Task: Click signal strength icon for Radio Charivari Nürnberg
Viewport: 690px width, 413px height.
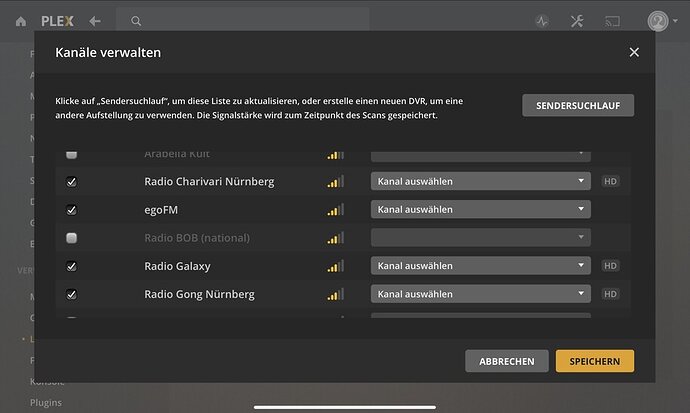Action: pyautogui.click(x=335, y=182)
